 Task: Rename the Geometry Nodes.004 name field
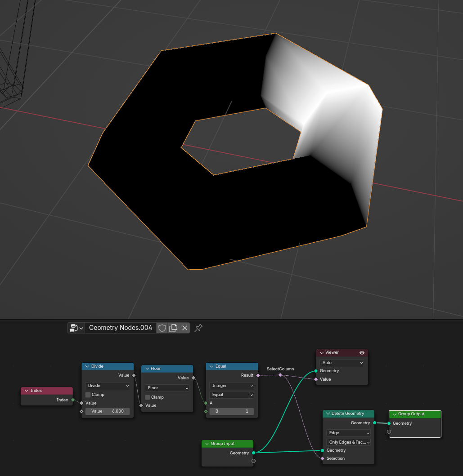coord(121,328)
